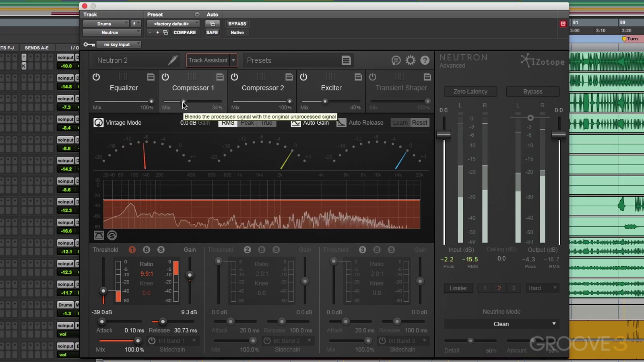Image resolution: width=644 pixels, height=362 pixels.
Task: Select Peak detection mode
Action: [x=247, y=123]
